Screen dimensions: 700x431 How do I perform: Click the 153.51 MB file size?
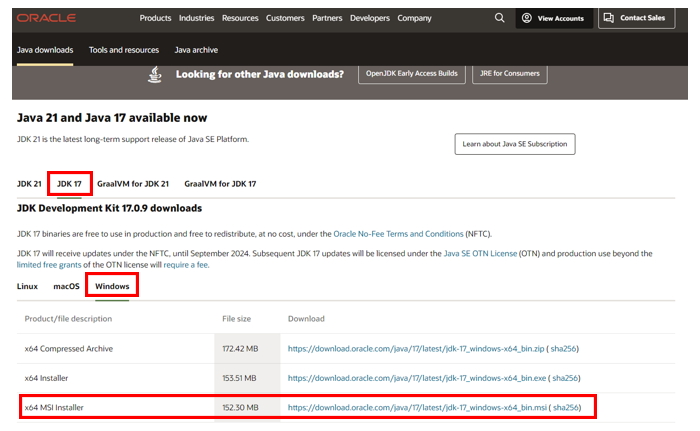[x=239, y=378]
